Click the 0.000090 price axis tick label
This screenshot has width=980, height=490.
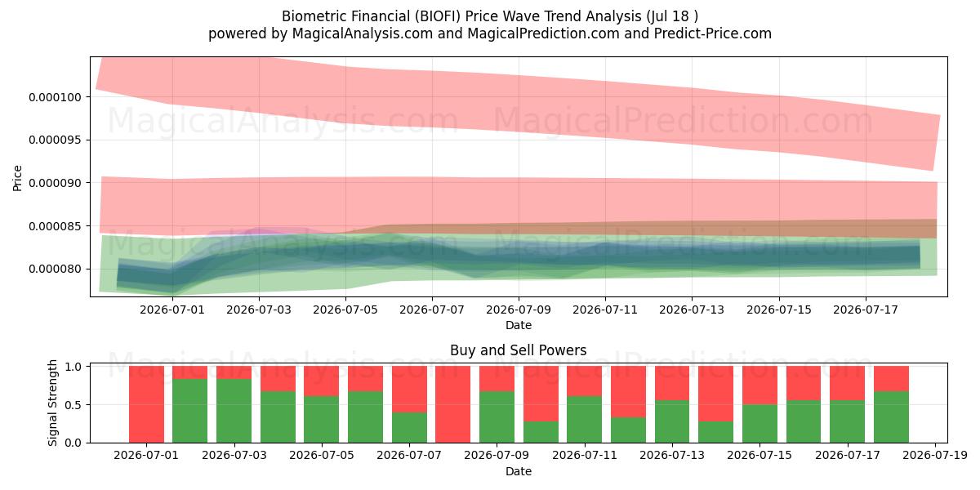[x=56, y=183]
